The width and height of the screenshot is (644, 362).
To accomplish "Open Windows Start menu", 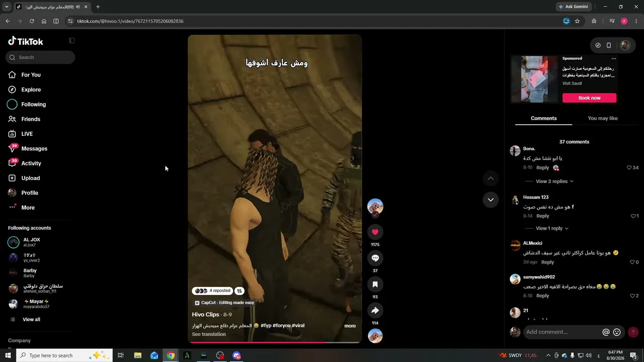I will [x=8, y=355].
